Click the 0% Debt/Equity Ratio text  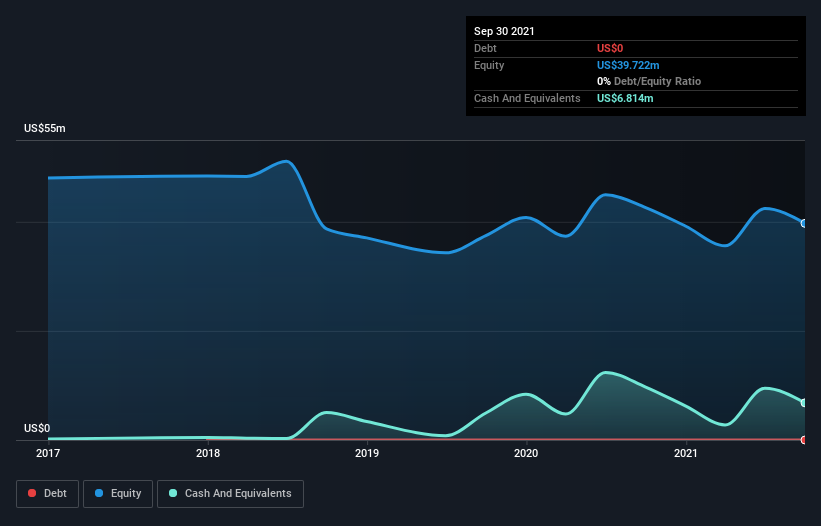click(x=649, y=82)
